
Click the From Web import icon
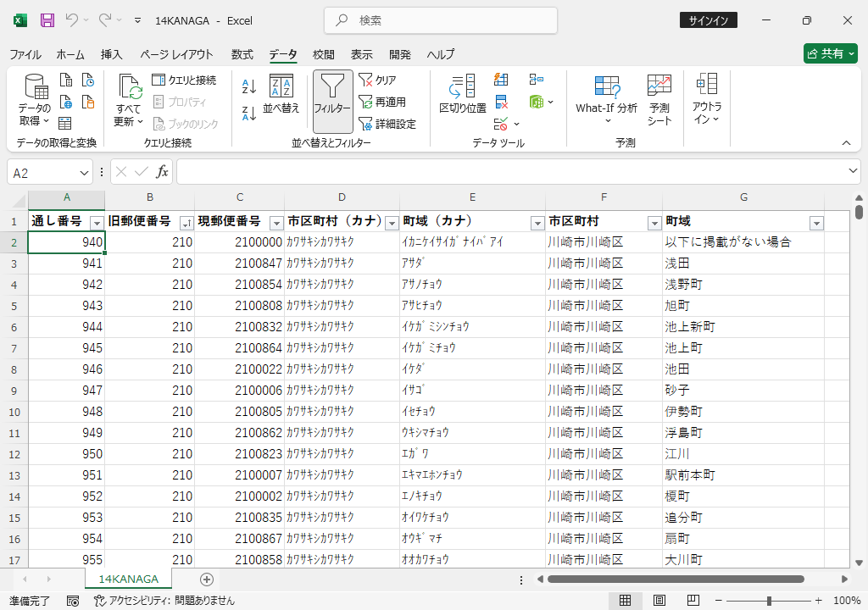tap(66, 102)
